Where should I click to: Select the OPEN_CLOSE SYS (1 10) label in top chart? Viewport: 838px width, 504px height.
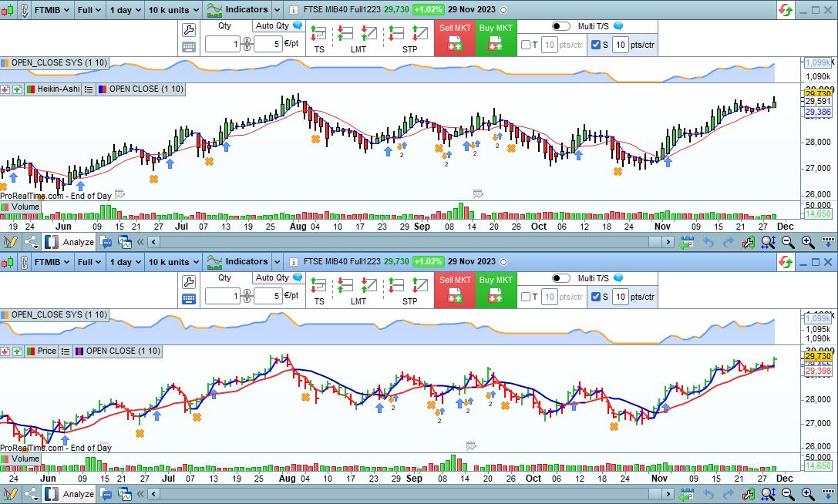59,62
